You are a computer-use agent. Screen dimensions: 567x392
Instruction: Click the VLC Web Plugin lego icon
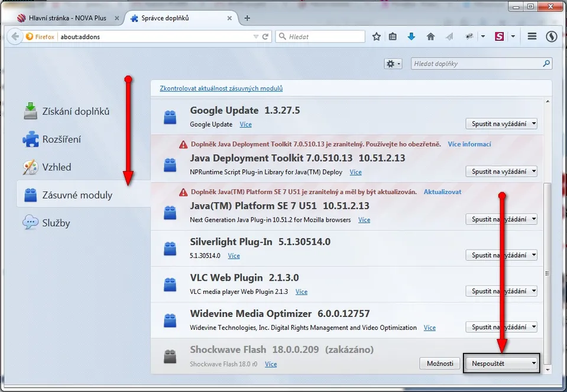coord(170,284)
